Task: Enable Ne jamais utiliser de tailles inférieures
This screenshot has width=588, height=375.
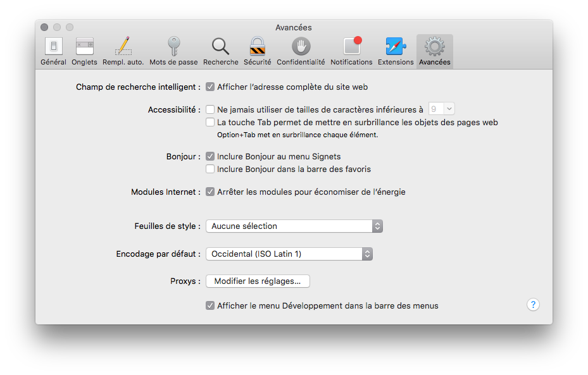Action: pyautogui.click(x=210, y=109)
